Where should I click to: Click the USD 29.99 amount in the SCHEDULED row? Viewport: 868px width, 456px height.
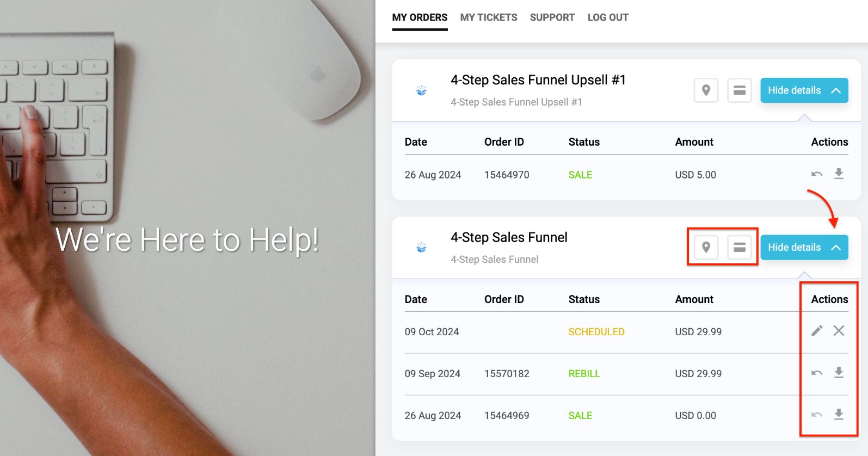point(698,332)
